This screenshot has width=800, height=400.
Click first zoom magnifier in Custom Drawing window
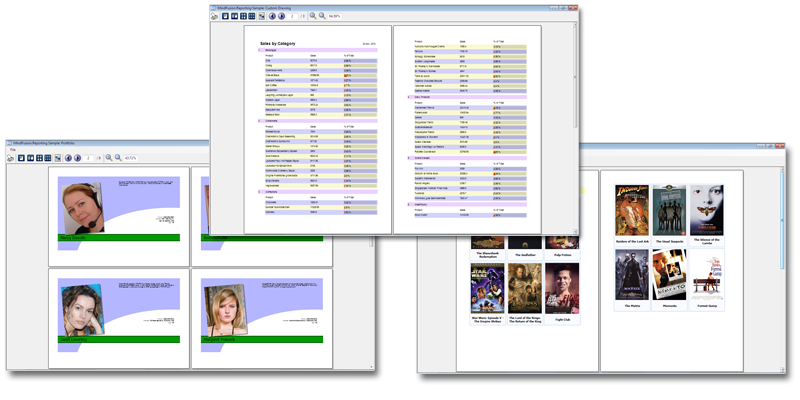(x=313, y=16)
